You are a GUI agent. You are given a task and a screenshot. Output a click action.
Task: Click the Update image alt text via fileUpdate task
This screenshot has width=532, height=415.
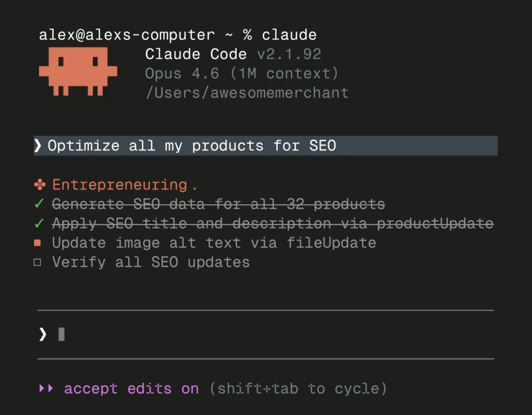(x=214, y=243)
